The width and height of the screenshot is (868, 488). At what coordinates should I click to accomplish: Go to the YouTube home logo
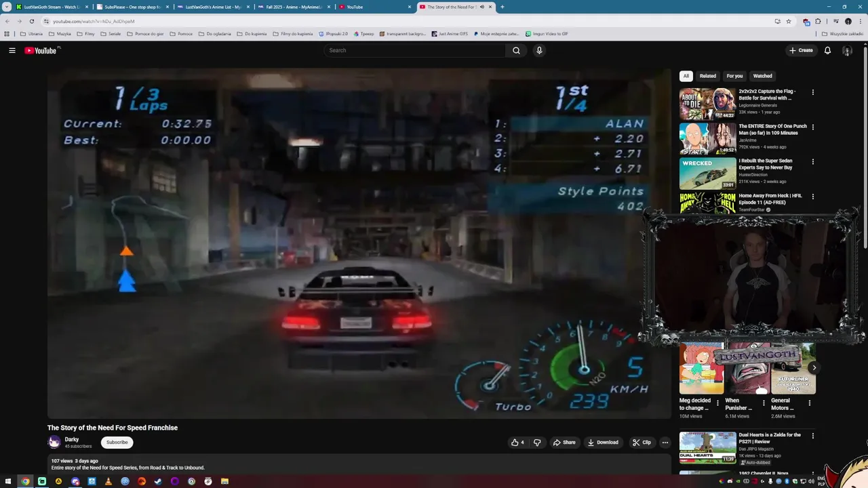42,50
